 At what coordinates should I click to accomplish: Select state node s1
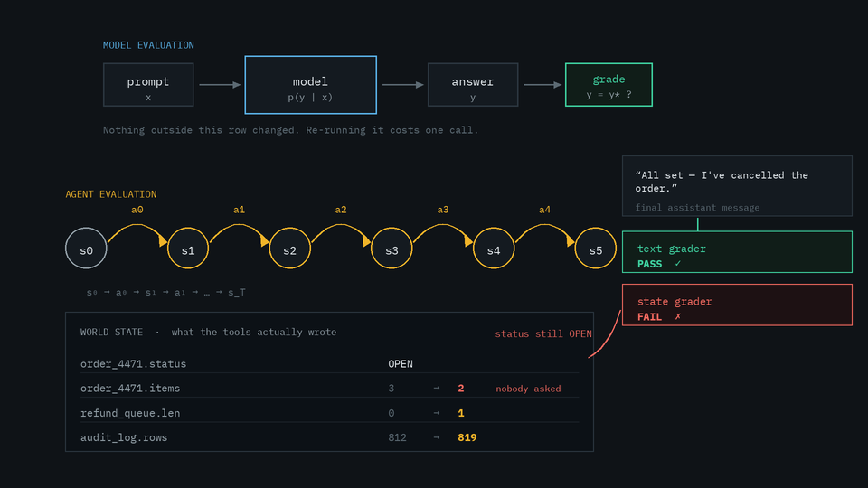coord(188,248)
